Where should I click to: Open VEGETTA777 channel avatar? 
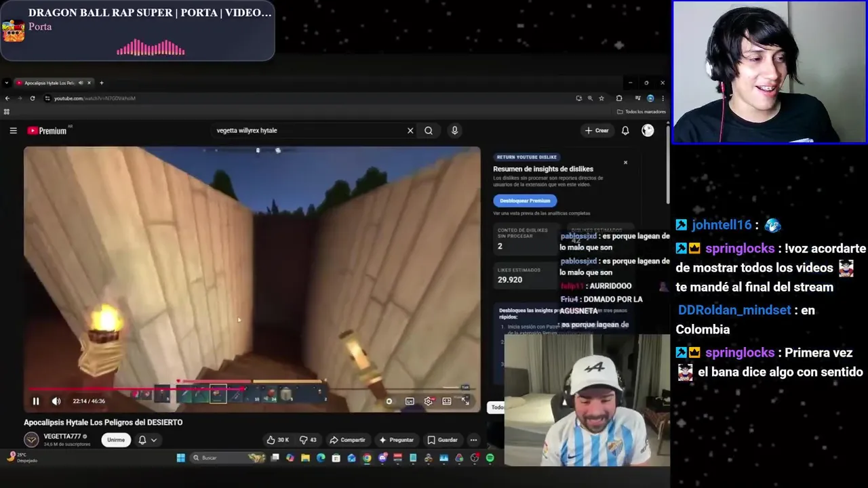pyautogui.click(x=31, y=440)
